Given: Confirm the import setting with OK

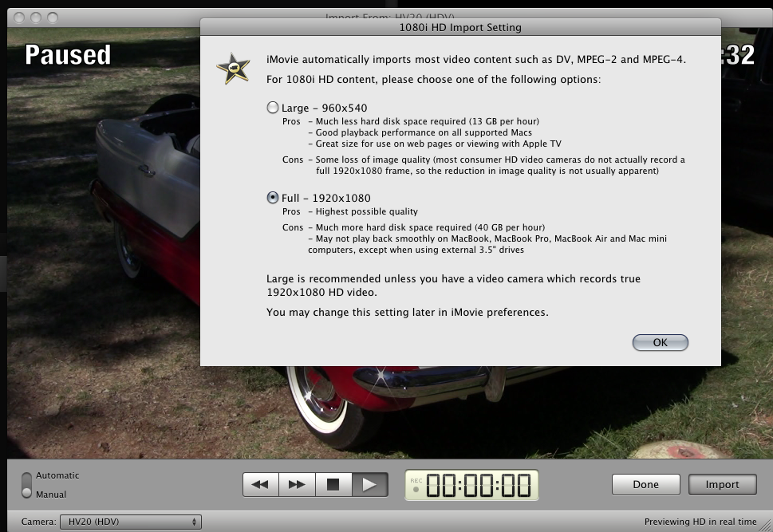Looking at the screenshot, I should point(660,343).
